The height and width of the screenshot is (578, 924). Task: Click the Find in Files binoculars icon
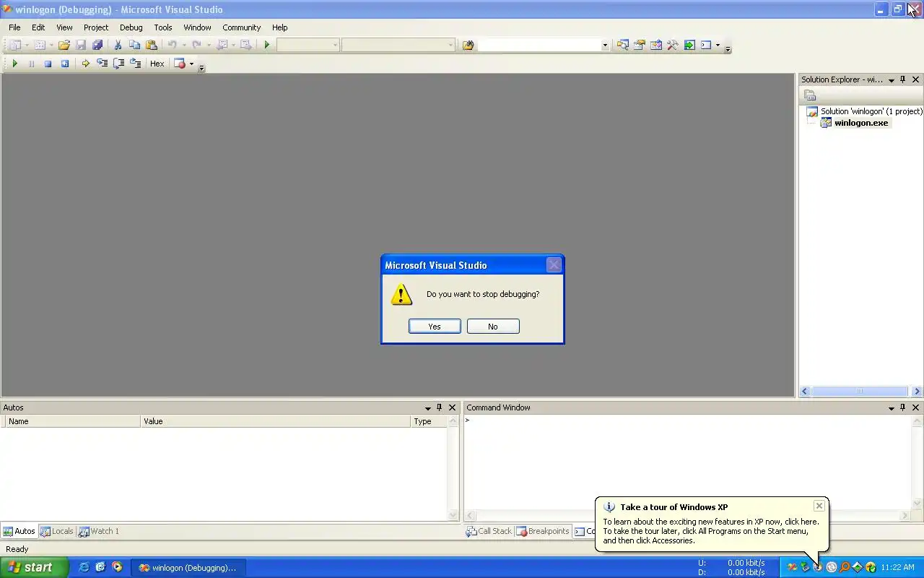tap(468, 45)
